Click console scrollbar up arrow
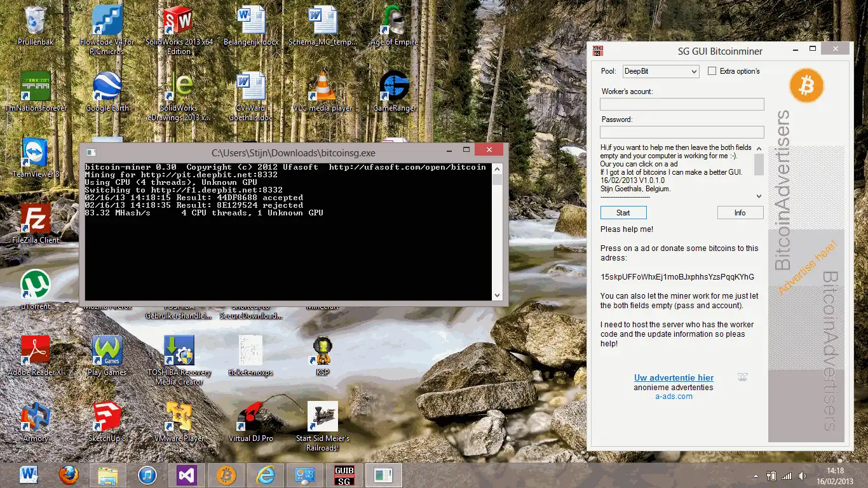868x488 pixels. pos(497,168)
